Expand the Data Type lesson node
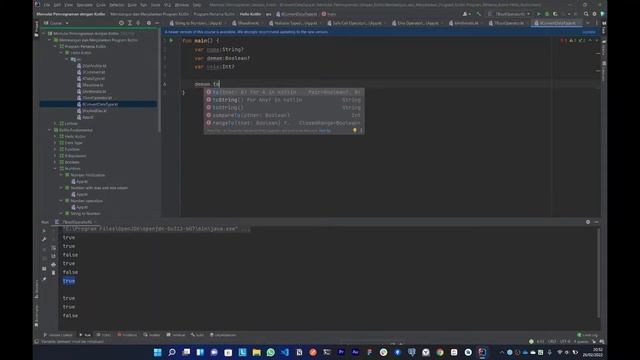This screenshot has width=640, height=360. click(x=55, y=143)
